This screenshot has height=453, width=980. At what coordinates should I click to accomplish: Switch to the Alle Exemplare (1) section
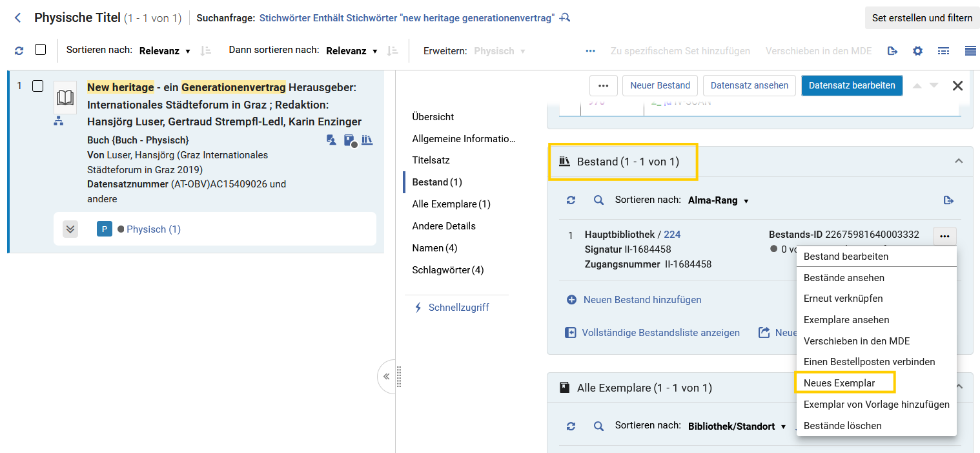[451, 204]
